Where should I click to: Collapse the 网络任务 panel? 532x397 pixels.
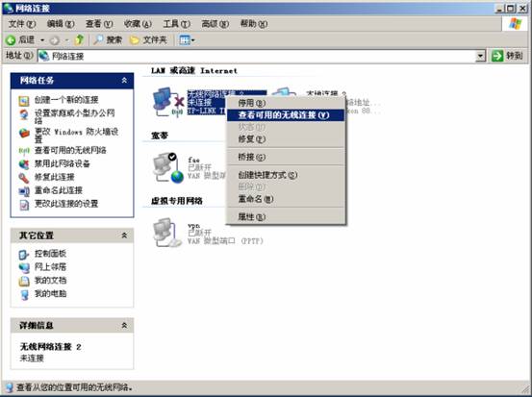pos(124,81)
